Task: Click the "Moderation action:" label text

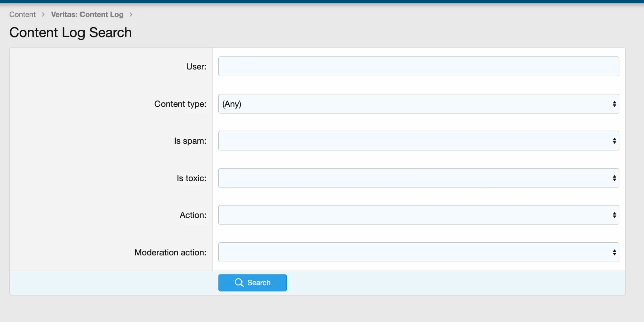Action: click(170, 252)
